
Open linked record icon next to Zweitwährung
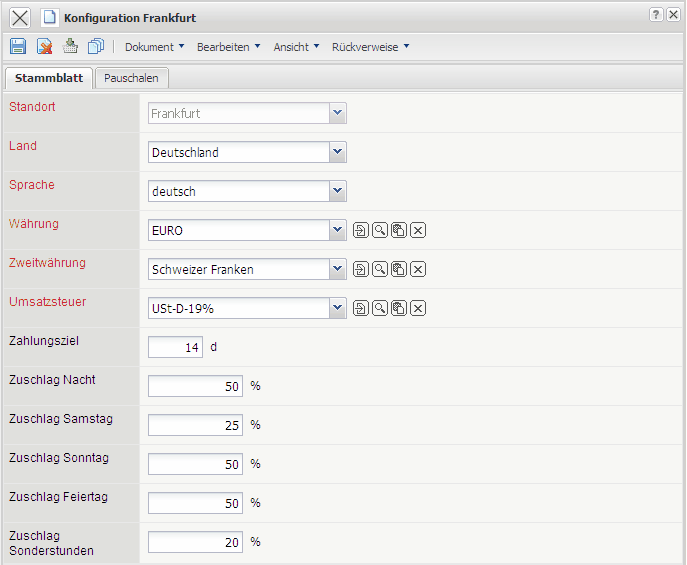(361, 269)
